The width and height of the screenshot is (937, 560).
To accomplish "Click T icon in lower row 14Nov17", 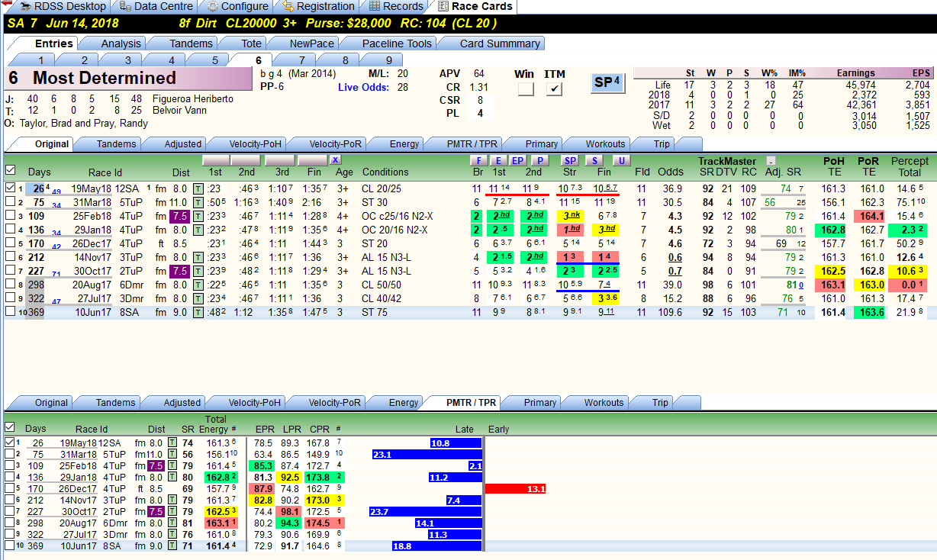I will pyautogui.click(x=172, y=500).
